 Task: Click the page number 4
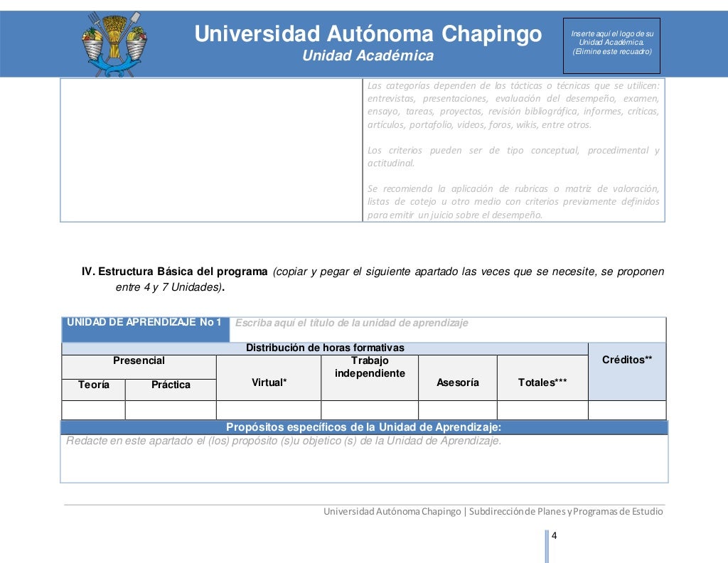[x=554, y=535]
